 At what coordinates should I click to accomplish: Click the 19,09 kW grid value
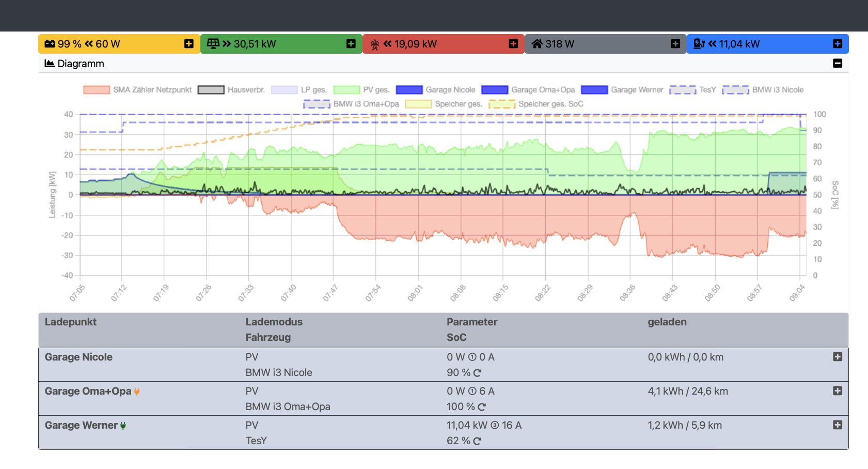(416, 44)
